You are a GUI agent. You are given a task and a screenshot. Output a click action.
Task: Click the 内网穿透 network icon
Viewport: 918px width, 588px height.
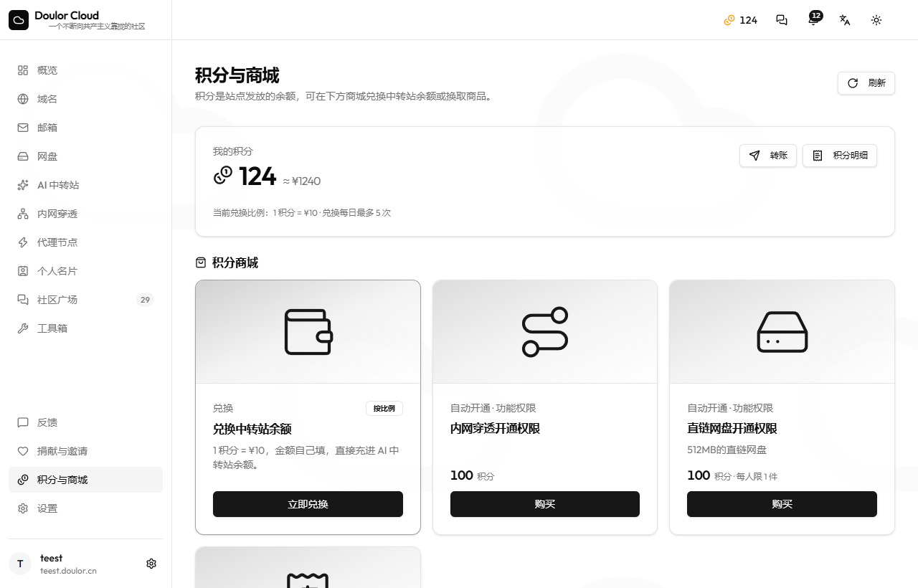23,214
